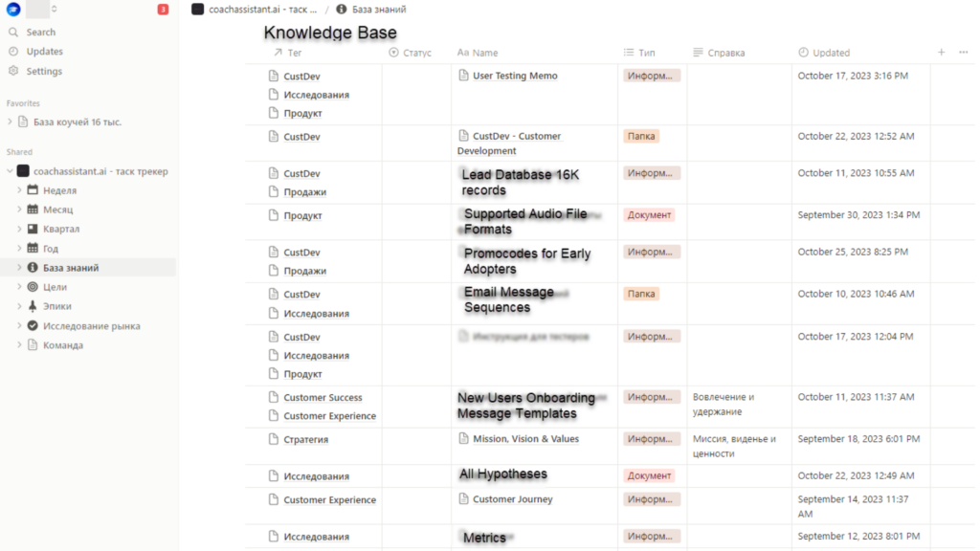Screen dimensions: 980x551
Task: Open Supported Audio File Formats entry
Action: click(x=525, y=221)
